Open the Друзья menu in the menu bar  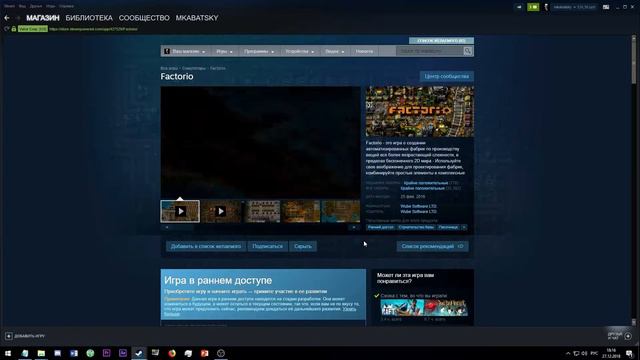coord(36,6)
